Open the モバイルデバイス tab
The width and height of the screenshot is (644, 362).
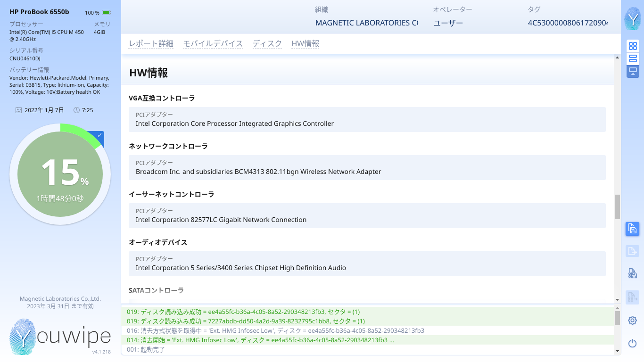(x=213, y=44)
